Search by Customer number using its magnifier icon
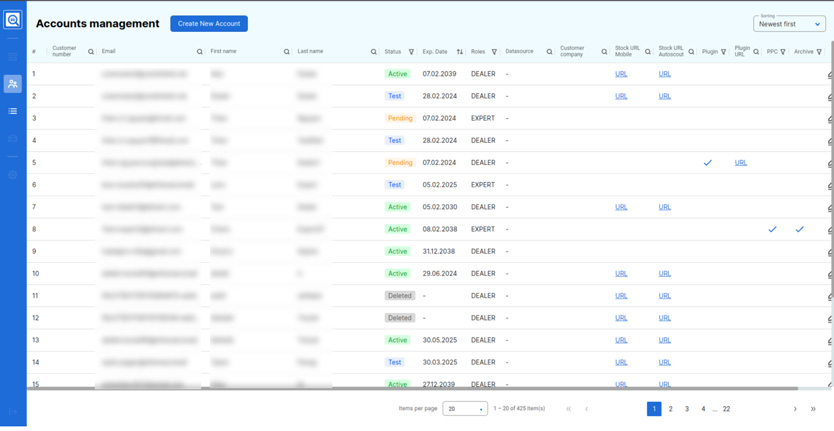The width and height of the screenshot is (834, 431). click(91, 52)
